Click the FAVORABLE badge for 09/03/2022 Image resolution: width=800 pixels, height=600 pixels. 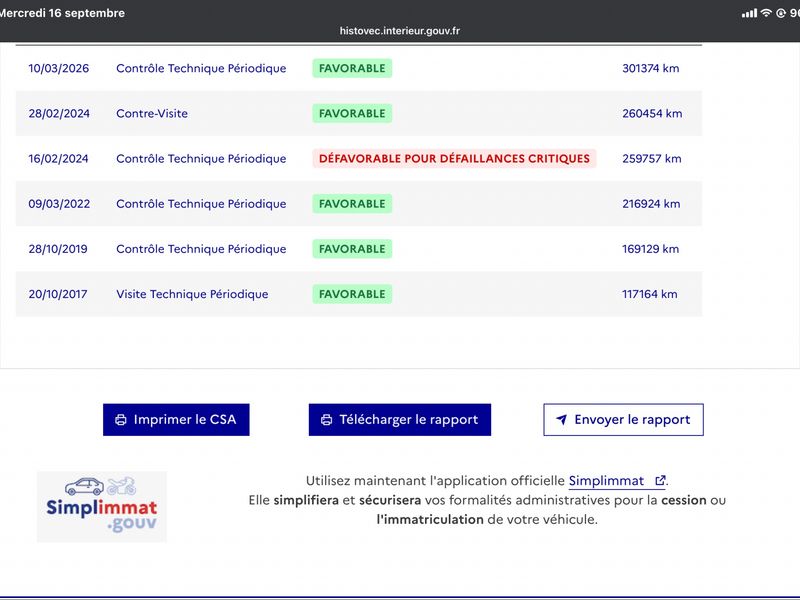(352, 204)
